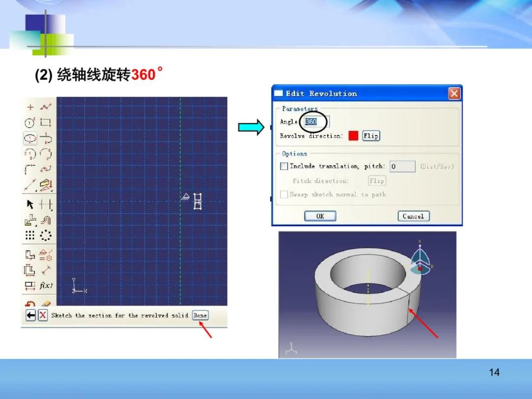The height and width of the screenshot is (399, 532).
Task: Confirm with OK in Edit Revolution
Action: pyautogui.click(x=320, y=216)
